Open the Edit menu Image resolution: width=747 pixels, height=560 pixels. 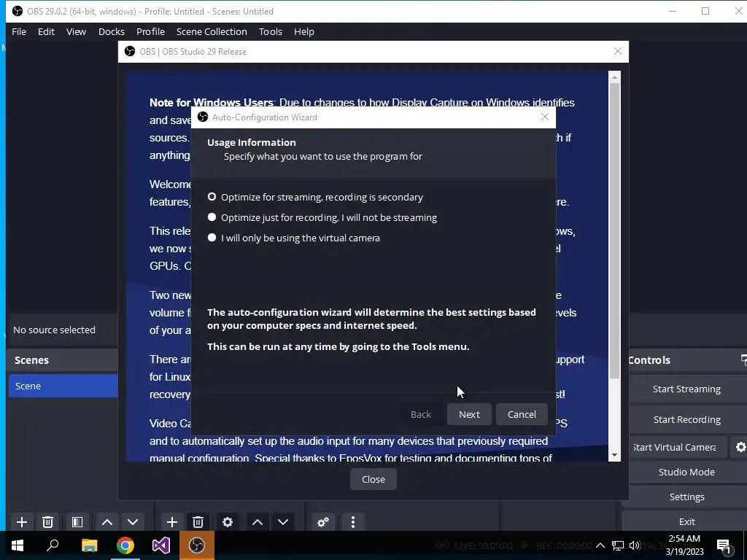pyautogui.click(x=46, y=31)
